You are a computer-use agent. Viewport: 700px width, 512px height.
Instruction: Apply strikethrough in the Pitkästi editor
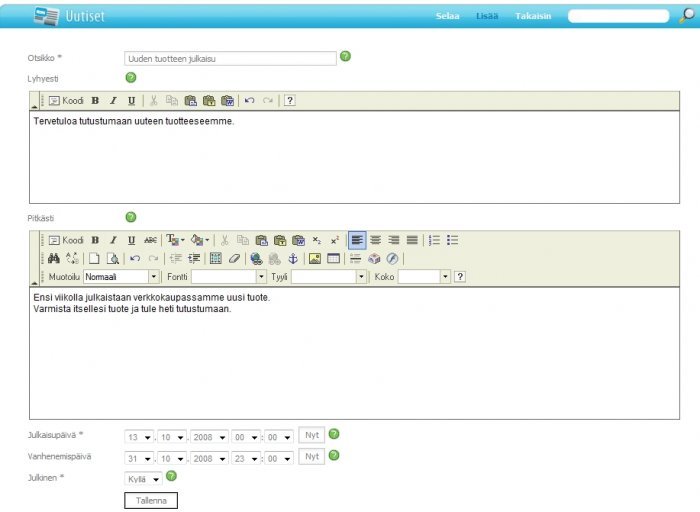(150, 240)
